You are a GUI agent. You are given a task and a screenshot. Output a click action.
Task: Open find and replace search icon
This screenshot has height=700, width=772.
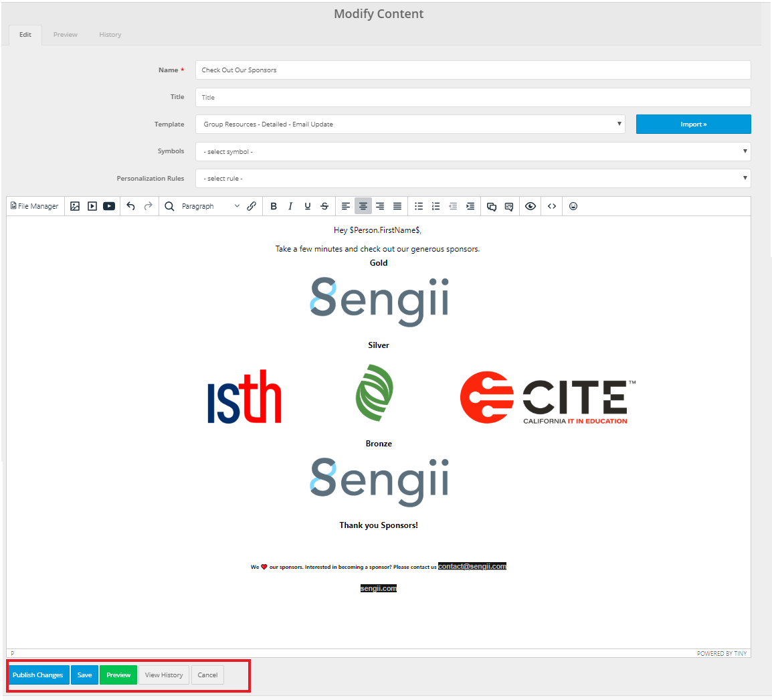[x=169, y=206]
